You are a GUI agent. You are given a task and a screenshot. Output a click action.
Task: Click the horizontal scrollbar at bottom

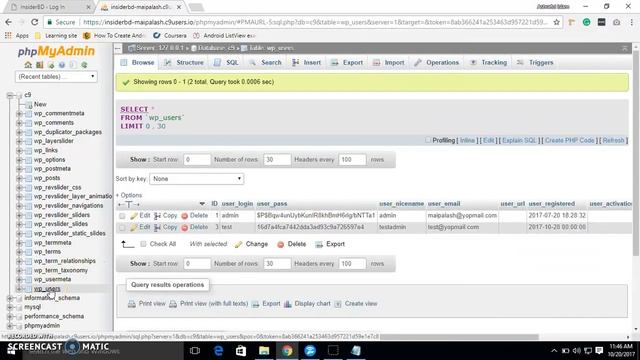tap(459, 337)
